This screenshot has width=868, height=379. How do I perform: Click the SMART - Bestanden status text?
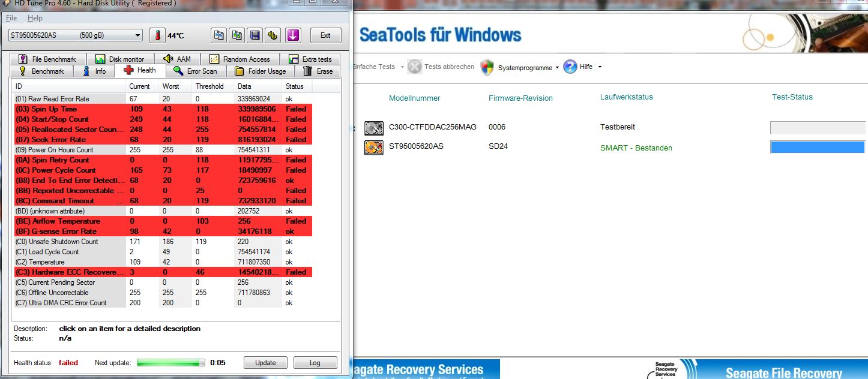click(636, 148)
